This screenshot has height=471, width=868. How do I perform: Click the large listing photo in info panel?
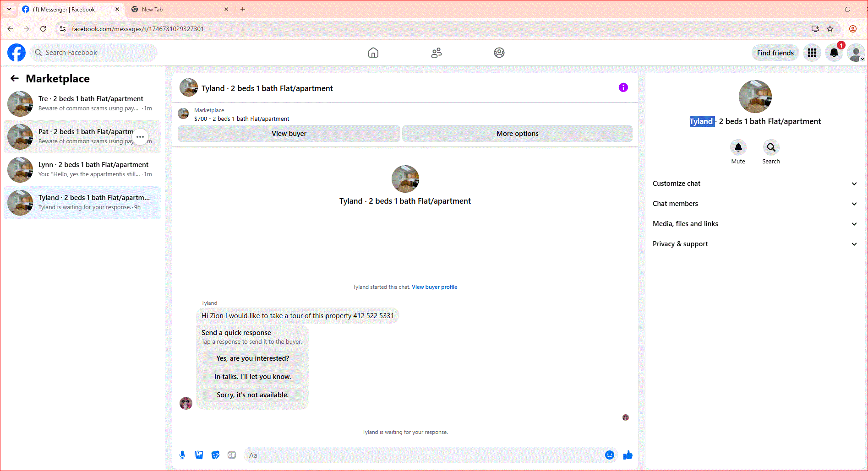click(755, 97)
